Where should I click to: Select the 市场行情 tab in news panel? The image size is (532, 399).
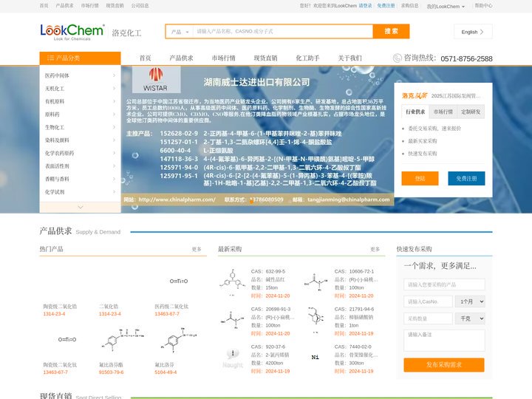coord(443,112)
